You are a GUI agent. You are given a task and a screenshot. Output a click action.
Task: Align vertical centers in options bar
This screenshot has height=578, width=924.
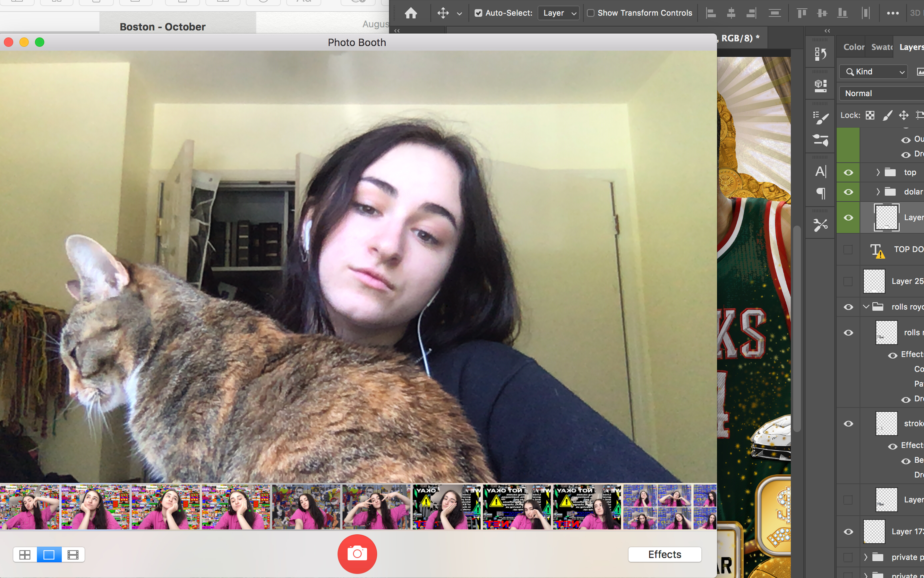pyautogui.click(x=822, y=13)
